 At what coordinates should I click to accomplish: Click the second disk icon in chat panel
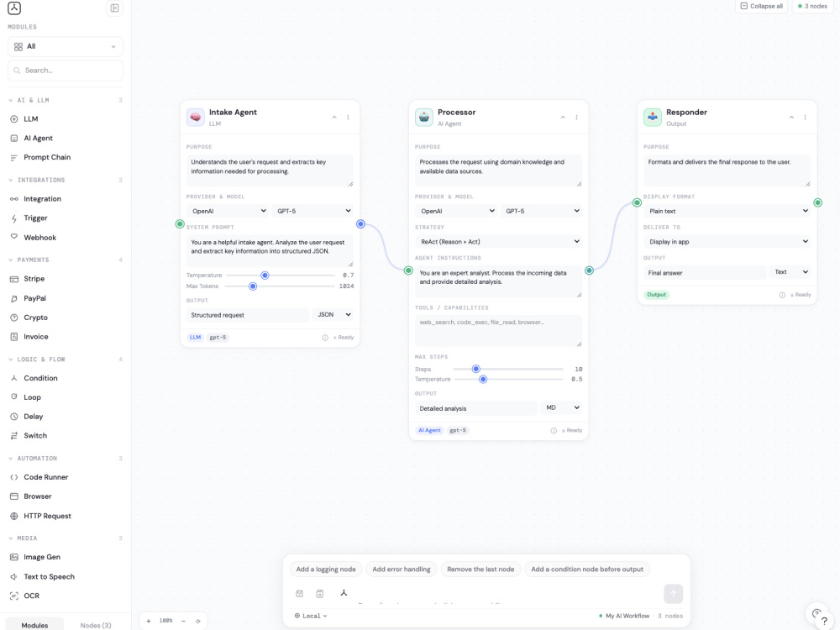(320, 594)
